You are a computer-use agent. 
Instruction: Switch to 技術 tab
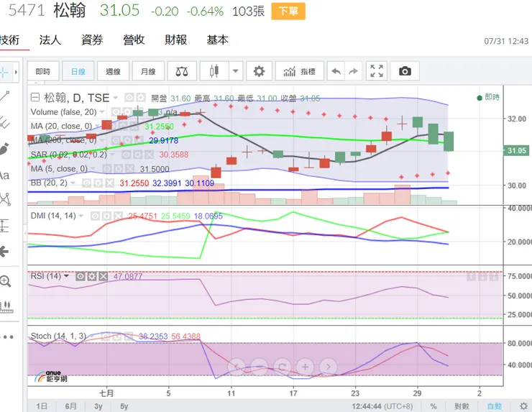[x=9, y=40]
